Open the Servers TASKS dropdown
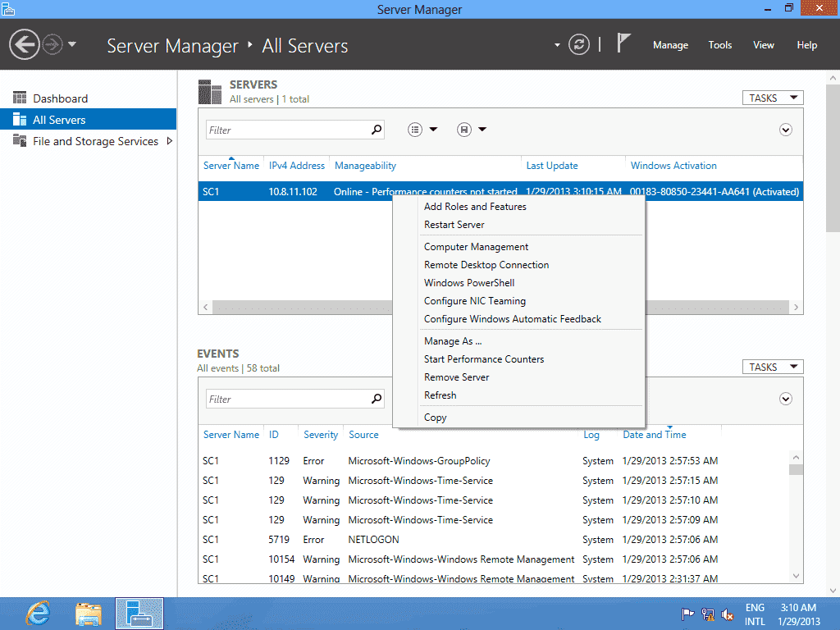 coord(772,97)
